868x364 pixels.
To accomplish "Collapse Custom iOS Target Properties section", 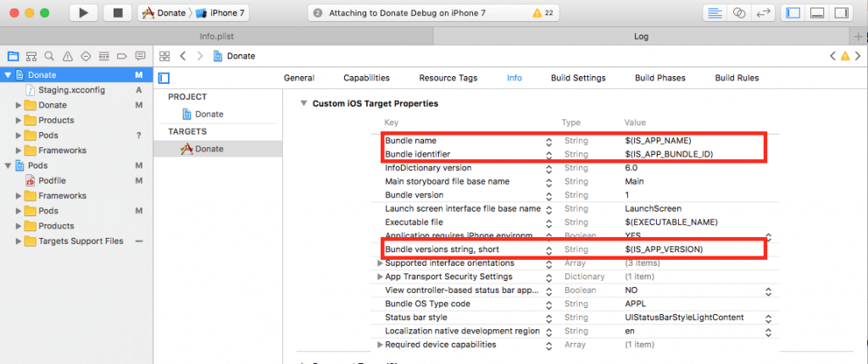I will (x=303, y=103).
